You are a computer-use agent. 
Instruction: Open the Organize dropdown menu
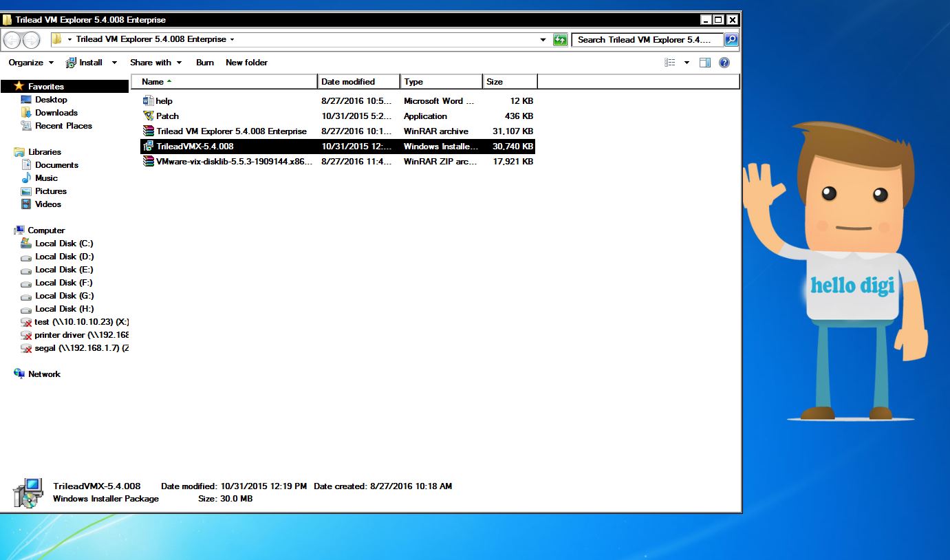coord(31,63)
